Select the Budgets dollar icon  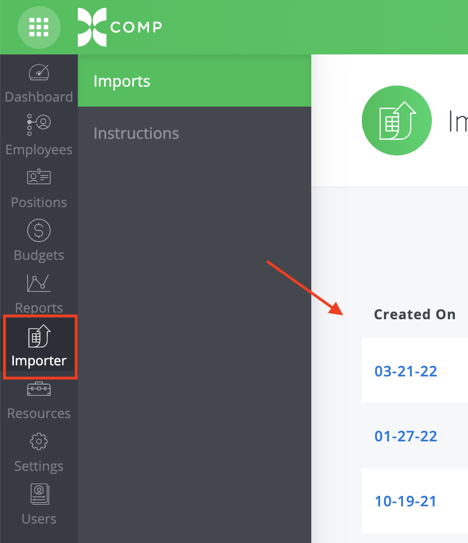pyautogui.click(x=39, y=230)
